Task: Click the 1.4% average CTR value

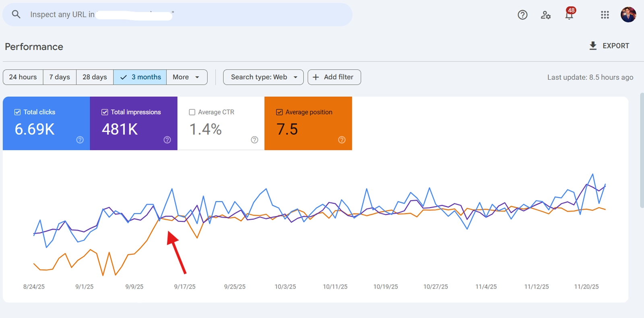Action: pyautogui.click(x=205, y=129)
